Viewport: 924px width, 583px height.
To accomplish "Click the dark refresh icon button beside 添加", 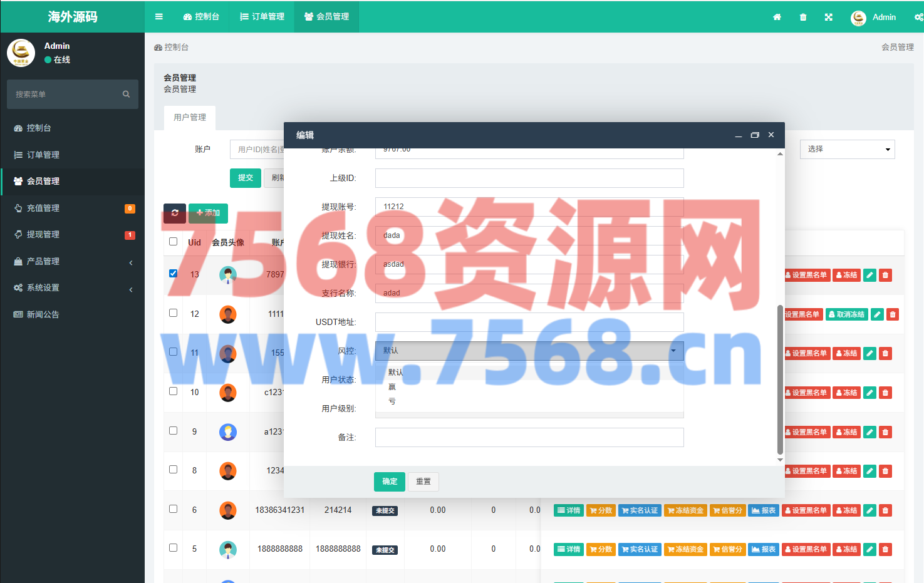I will tap(175, 213).
